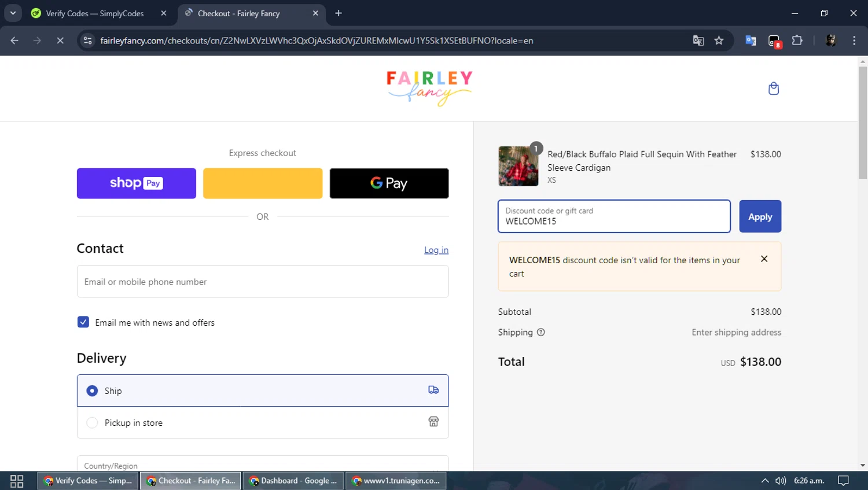Open the shopping bag cart icon
Screen dimensions: 868x490
pos(773,89)
